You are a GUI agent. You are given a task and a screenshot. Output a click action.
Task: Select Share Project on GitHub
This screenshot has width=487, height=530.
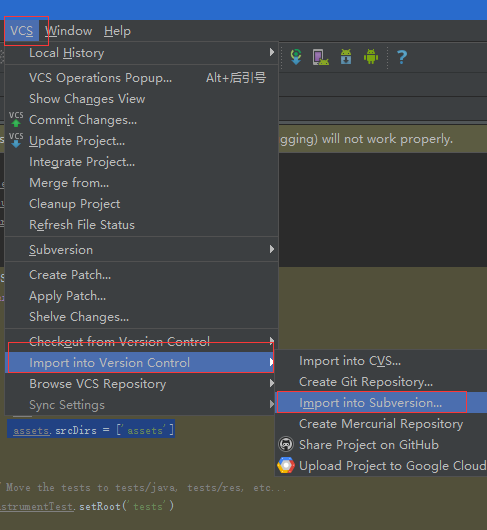coord(381,445)
